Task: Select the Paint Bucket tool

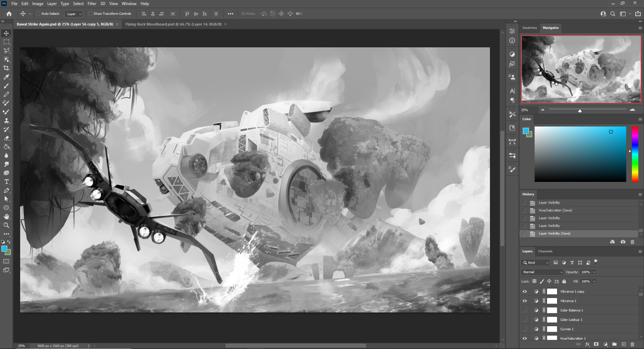Action: (x=6, y=147)
